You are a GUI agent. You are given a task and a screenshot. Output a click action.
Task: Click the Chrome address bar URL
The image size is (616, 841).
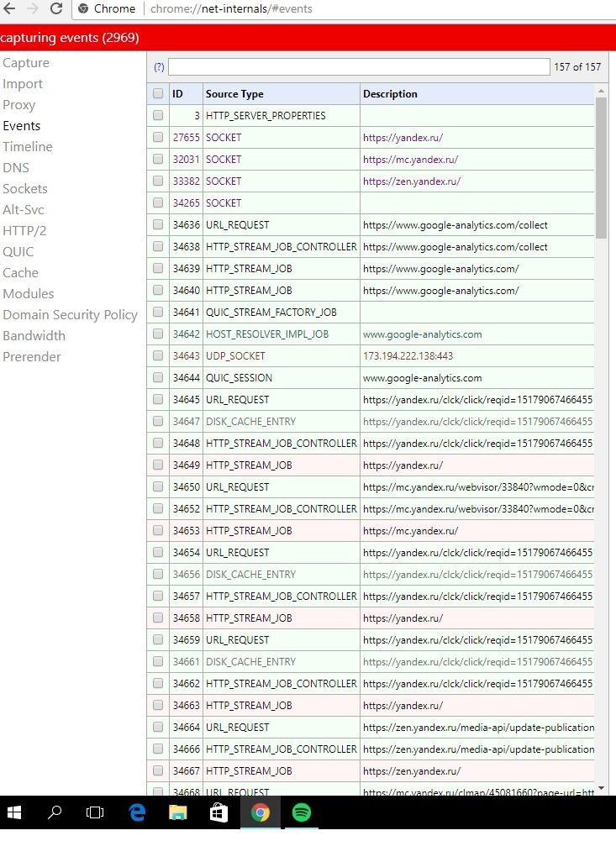[231, 8]
